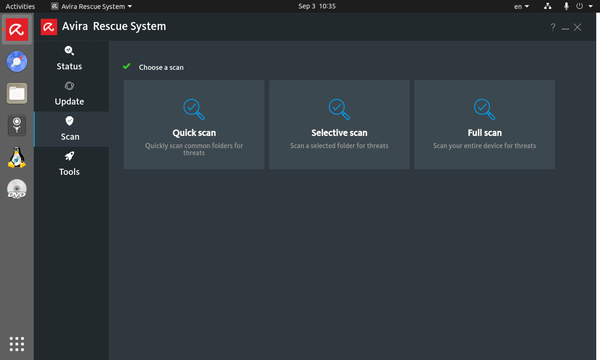Click the Full scan magnifier icon
The height and width of the screenshot is (360, 600).
pos(484,109)
